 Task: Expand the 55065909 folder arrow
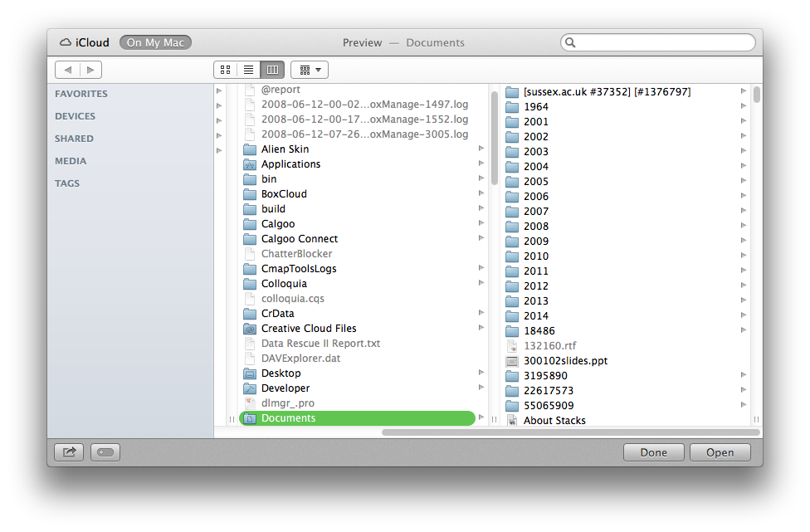coord(743,405)
